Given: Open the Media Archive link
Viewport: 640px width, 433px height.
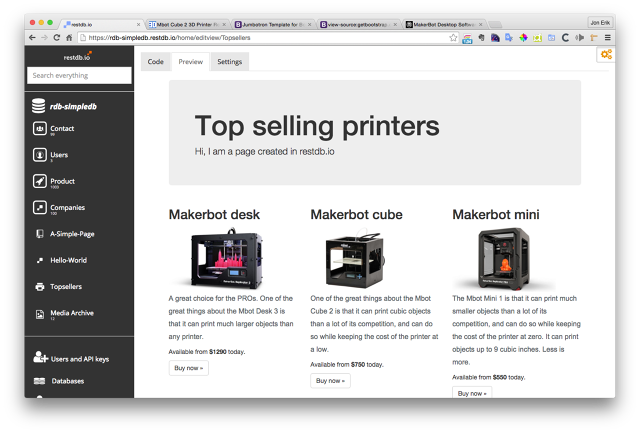Looking at the screenshot, I should pos(72,313).
